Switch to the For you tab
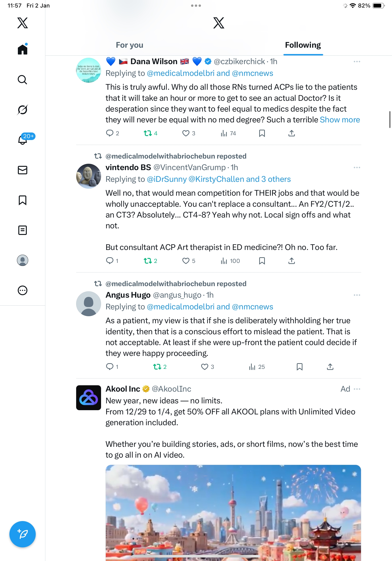 pos(129,45)
